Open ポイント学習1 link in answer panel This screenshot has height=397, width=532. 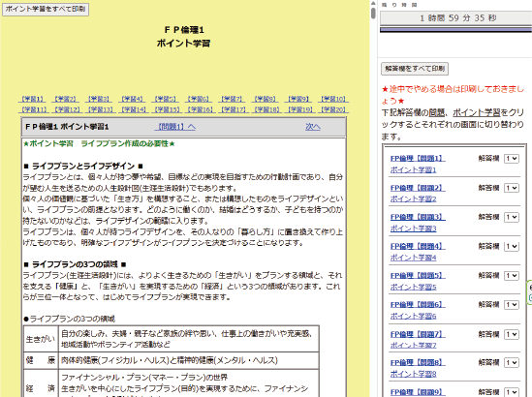tap(413, 169)
